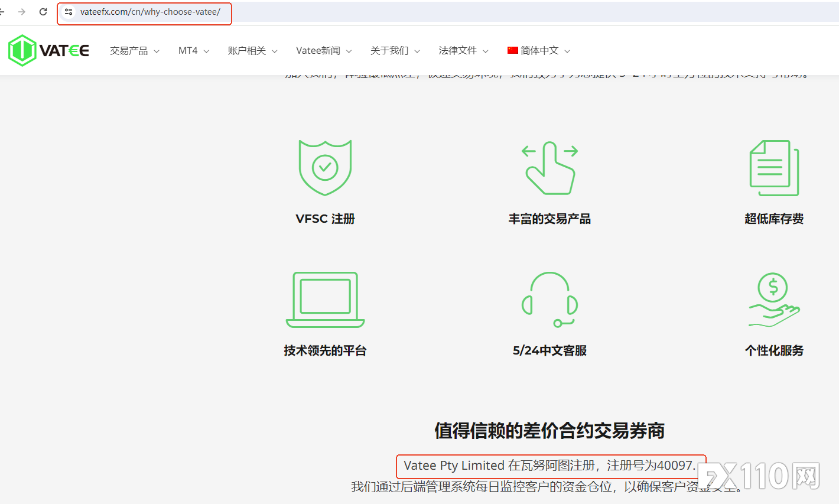
Task: Expand chevron next to Vatee新闻
Action: tap(349, 51)
